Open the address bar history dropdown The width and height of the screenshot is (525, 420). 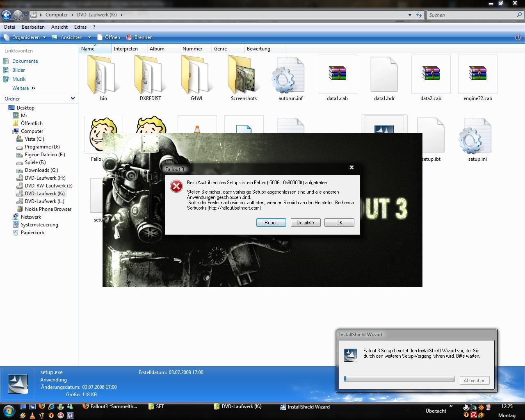(x=410, y=15)
